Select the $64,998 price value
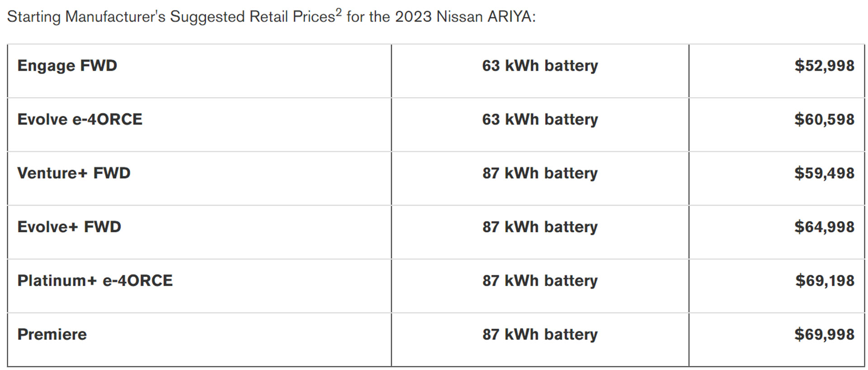Viewport: 868px width, 370px height. (824, 227)
